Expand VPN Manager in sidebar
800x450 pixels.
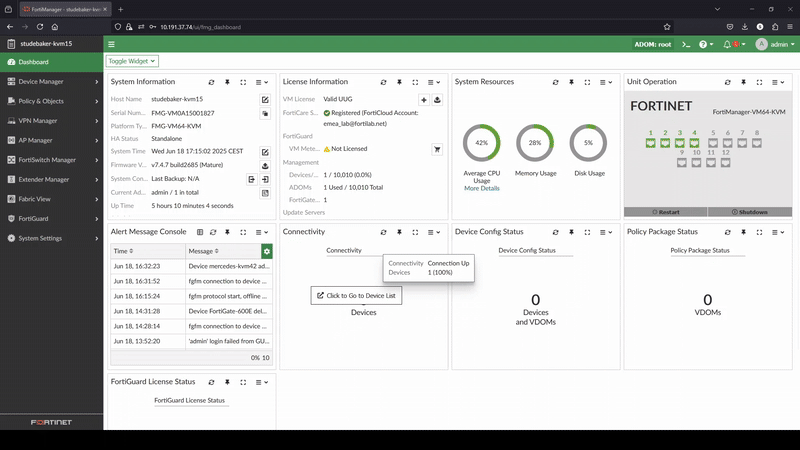click(x=52, y=121)
